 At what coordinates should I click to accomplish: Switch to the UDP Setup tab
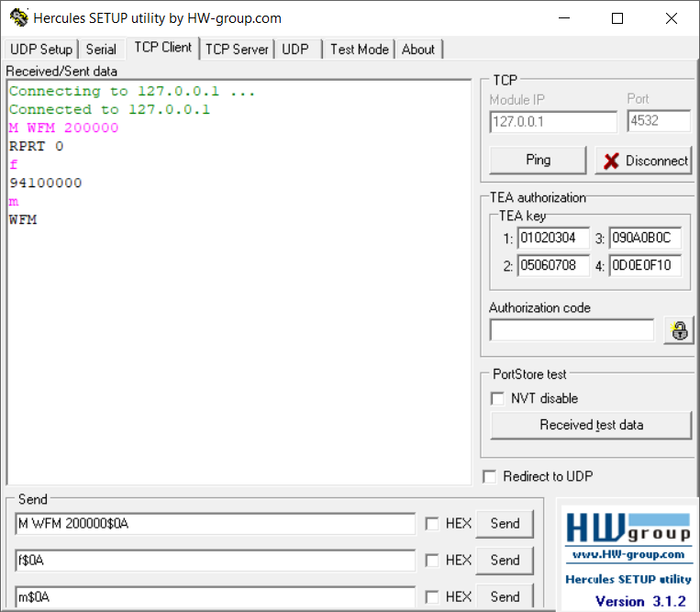pos(41,50)
